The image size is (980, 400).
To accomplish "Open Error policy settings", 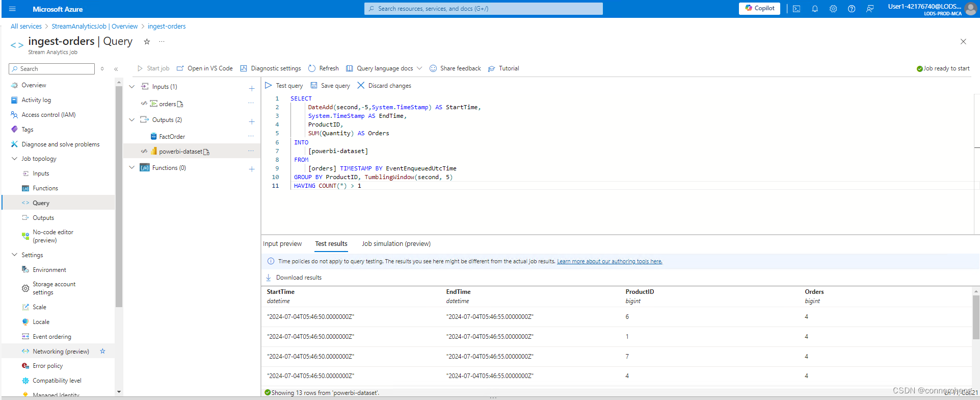I will point(48,366).
